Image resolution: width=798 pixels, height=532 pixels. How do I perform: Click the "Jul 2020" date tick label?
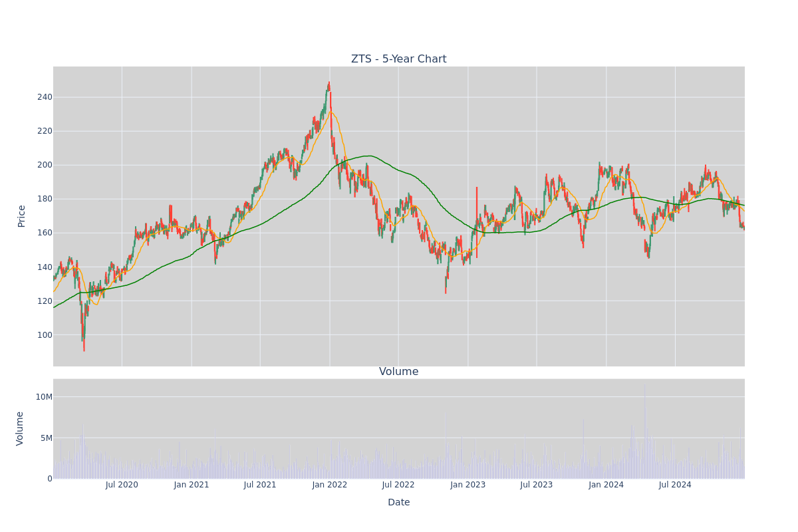point(122,485)
